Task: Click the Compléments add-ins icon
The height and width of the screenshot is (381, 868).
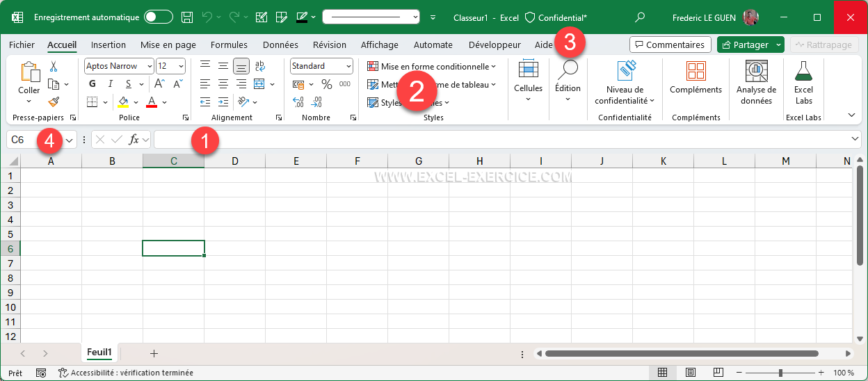Action: pyautogui.click(x=696, y=71)
